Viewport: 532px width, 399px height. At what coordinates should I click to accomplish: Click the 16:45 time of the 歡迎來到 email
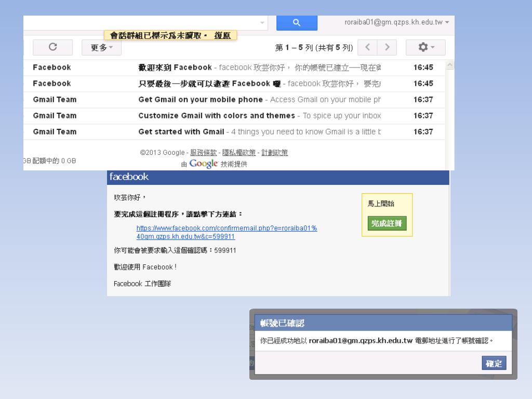point(423,68)
